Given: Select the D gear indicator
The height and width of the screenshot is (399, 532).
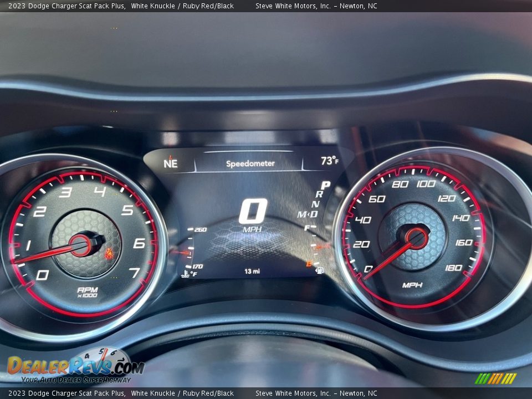Looking at the screenshot, I should pos(314,214).
